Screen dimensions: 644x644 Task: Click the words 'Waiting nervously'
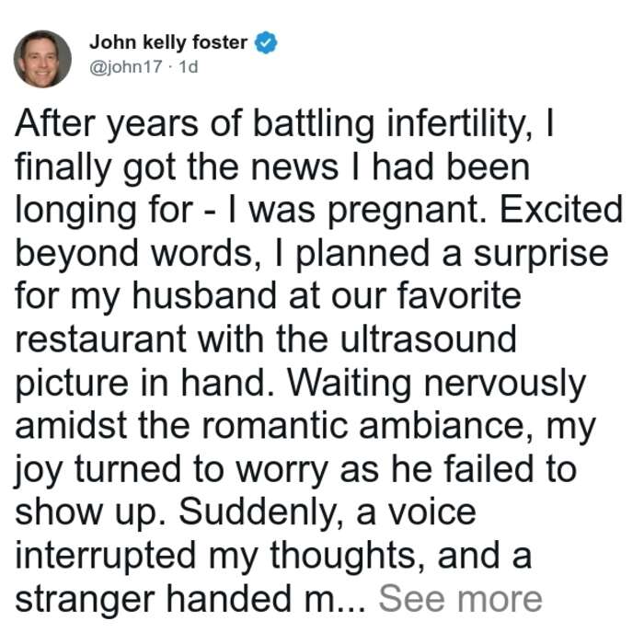(x=436, y=384)
